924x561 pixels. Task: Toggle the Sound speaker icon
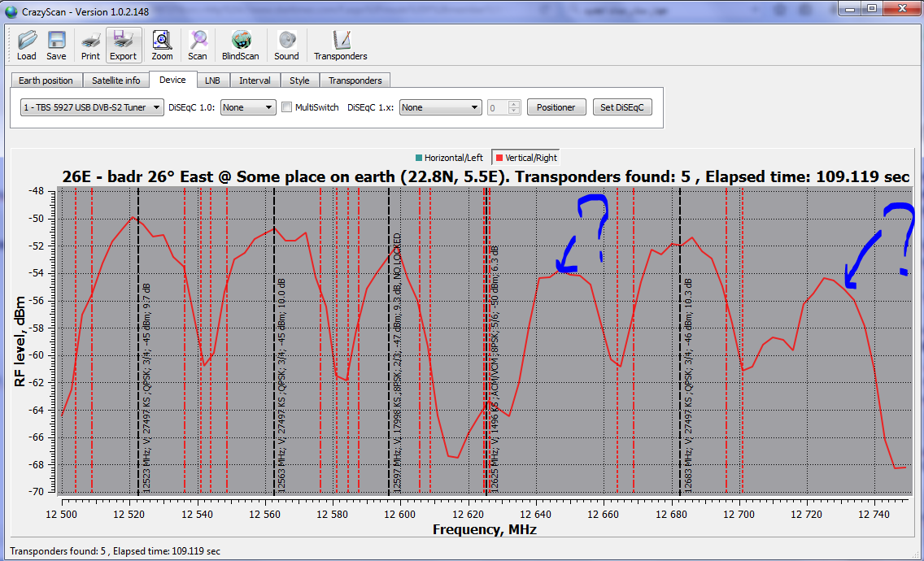pos(286,41)
